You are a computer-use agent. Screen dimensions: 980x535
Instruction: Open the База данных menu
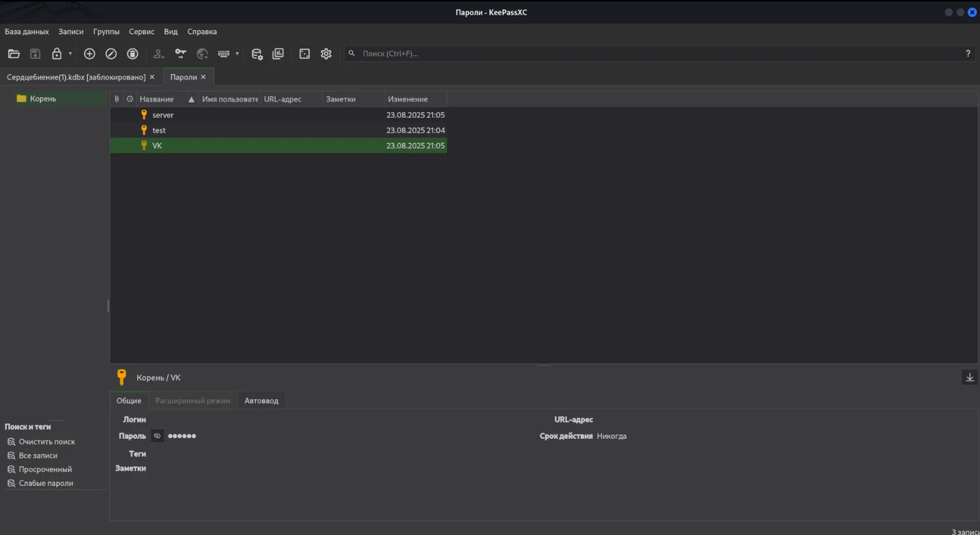pos(27,32)
